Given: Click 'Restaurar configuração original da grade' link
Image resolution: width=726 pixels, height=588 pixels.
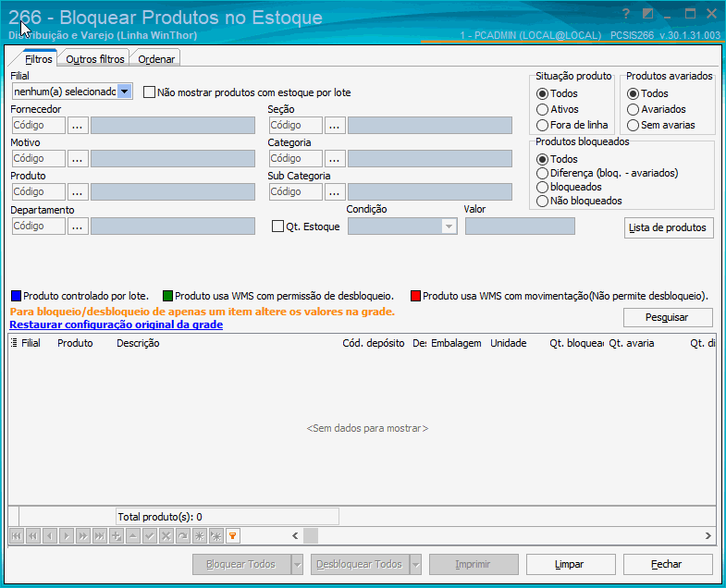Looking at the screenshot, I should pos(117,325).
